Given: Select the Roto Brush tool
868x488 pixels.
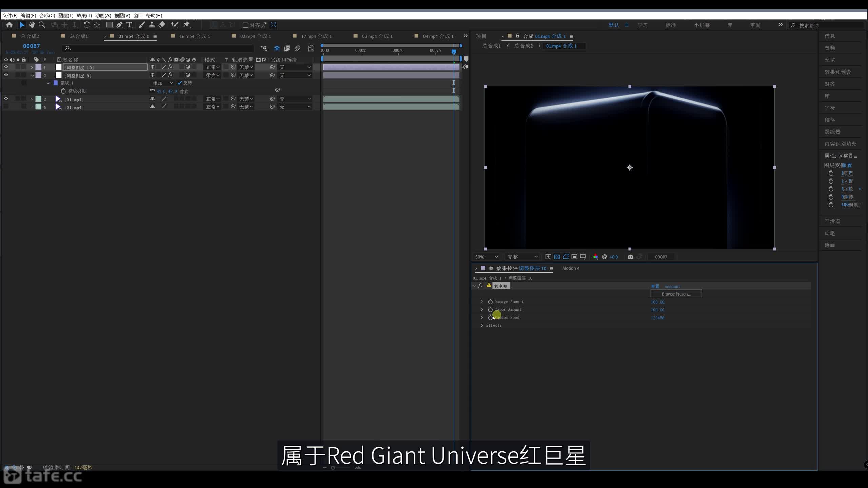Looking at the screenshot, I should tap(174, 25).
